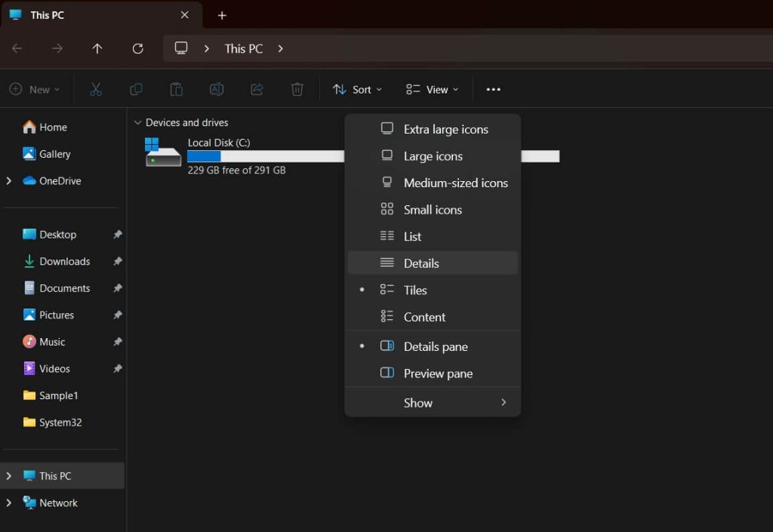
Task: Select Large icons view
Action: coord(433,155)
